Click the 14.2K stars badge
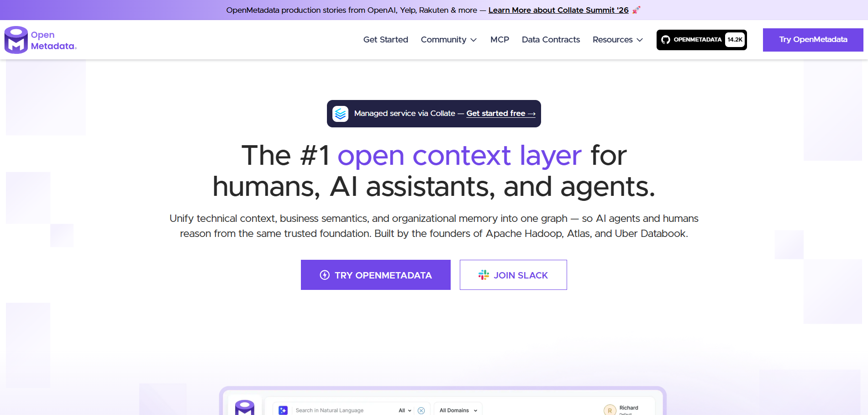Screen dimensions: 868x415 735,40
